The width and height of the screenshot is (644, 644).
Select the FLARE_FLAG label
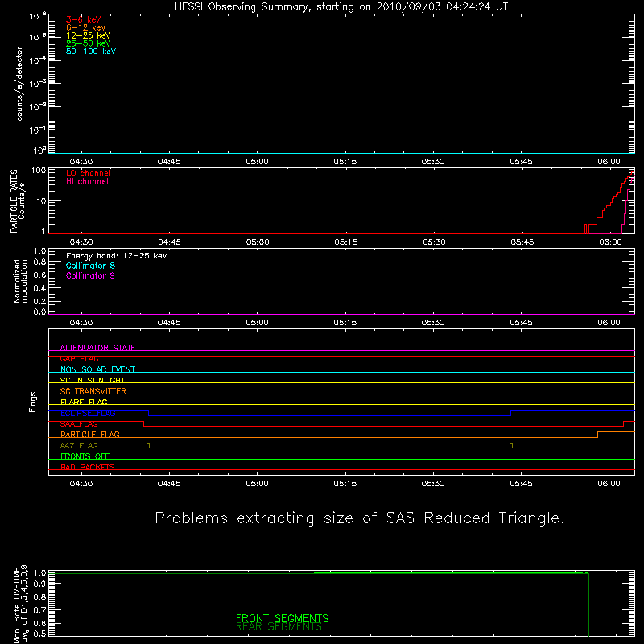(84, 402)
